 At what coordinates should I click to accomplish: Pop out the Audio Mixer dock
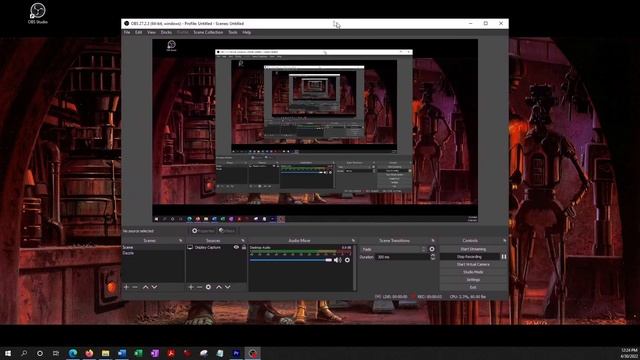pos(353,241)
